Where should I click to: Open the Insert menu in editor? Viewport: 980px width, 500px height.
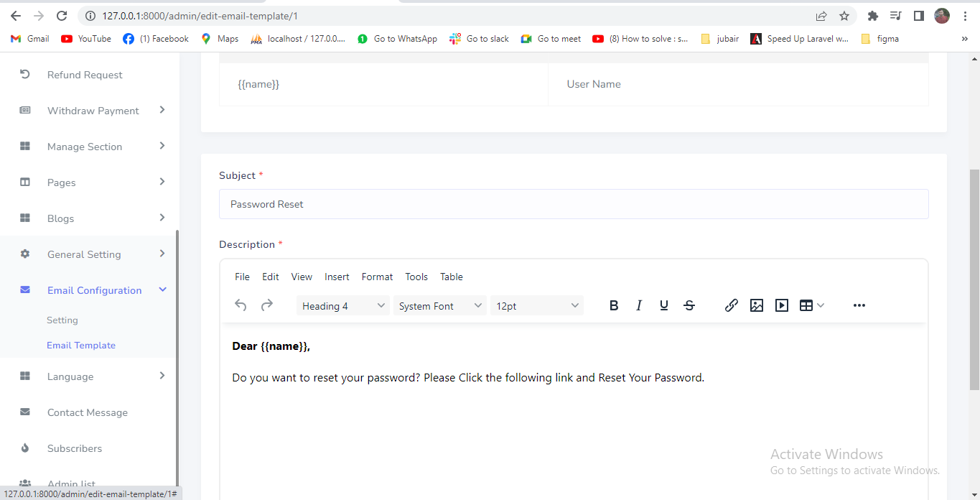(337, 277)
